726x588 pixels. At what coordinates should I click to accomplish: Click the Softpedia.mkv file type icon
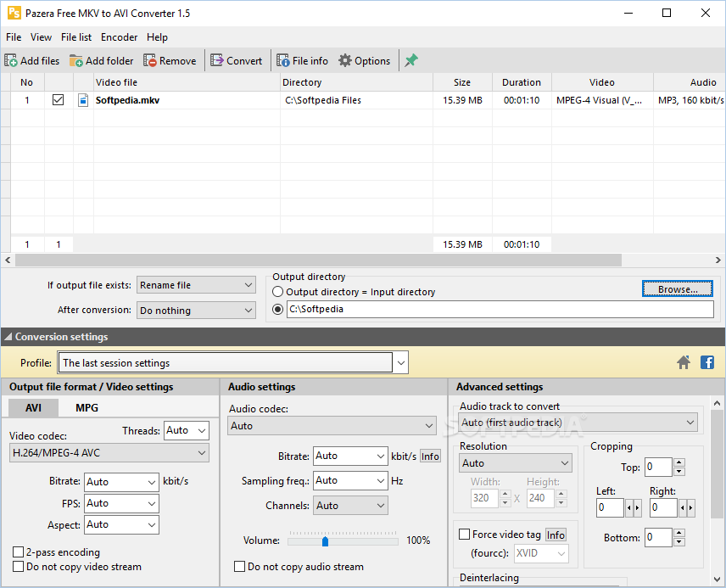click(x=83, y=100)
